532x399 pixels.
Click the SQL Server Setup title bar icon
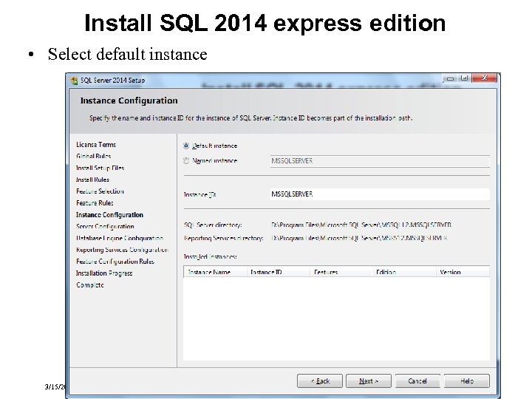[74, 81]
